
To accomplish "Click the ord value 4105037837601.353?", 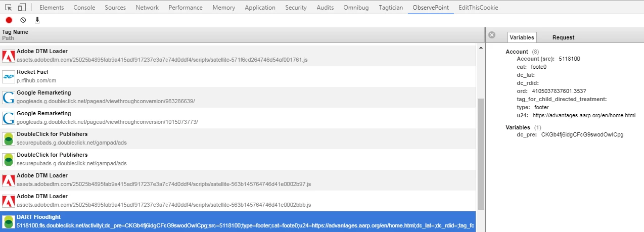I will point(559,91).
